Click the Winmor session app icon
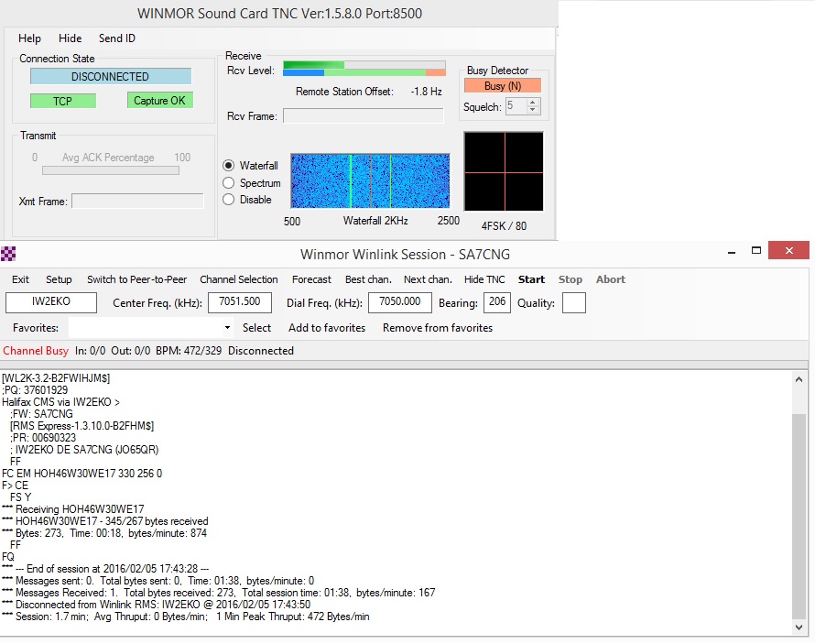815x644 pixels. (8, 254)
